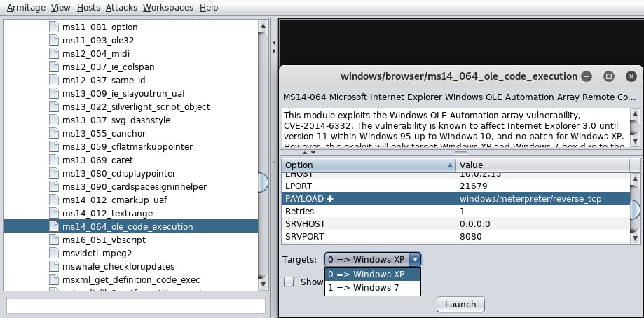Open the Workspaces menu
This screenshot has width=644, height=318.
[168, 8]
